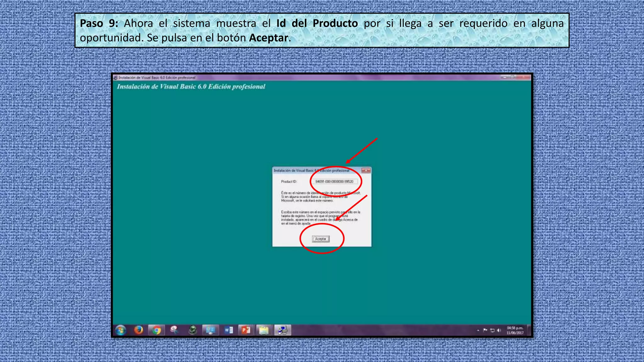This screenshot has height=362, width=644.
Task: Click the Aceptar button in the dialog
Action: click(x=320, y=239)
